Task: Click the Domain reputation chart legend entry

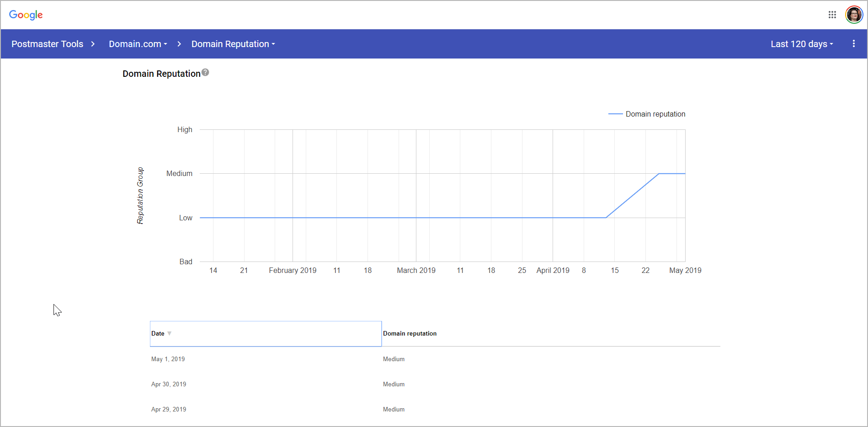Action: coord(647,114)
